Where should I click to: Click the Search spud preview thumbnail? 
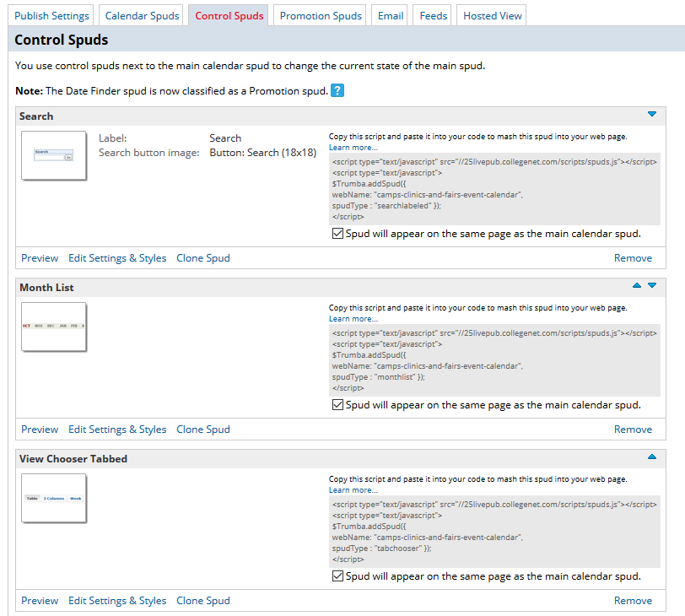tap(54, 155)
